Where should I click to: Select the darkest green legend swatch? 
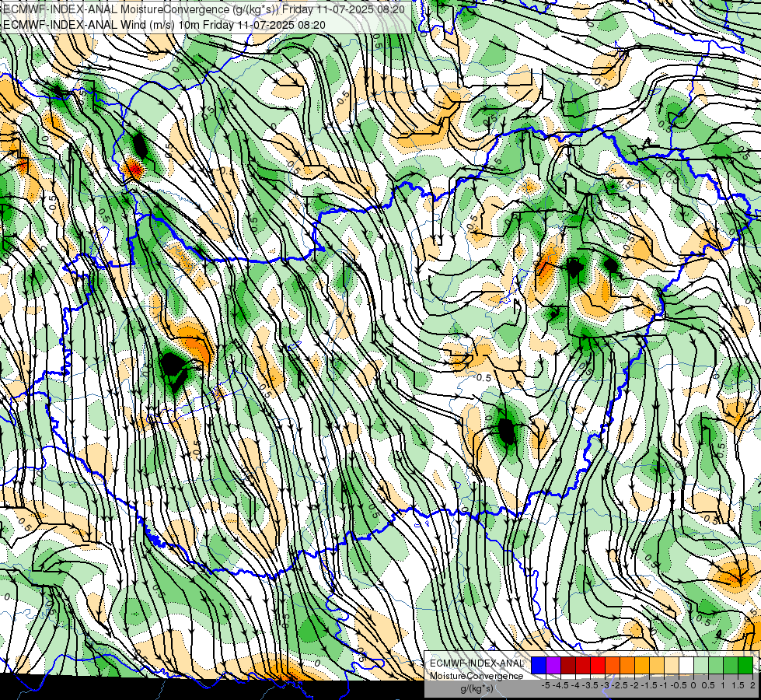745,665
